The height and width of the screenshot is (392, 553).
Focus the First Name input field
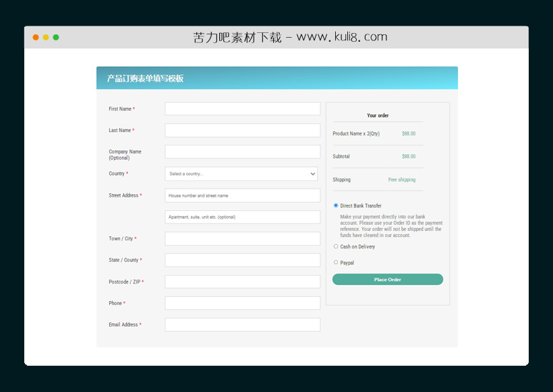pyautogui.click(x=242, y=109)
